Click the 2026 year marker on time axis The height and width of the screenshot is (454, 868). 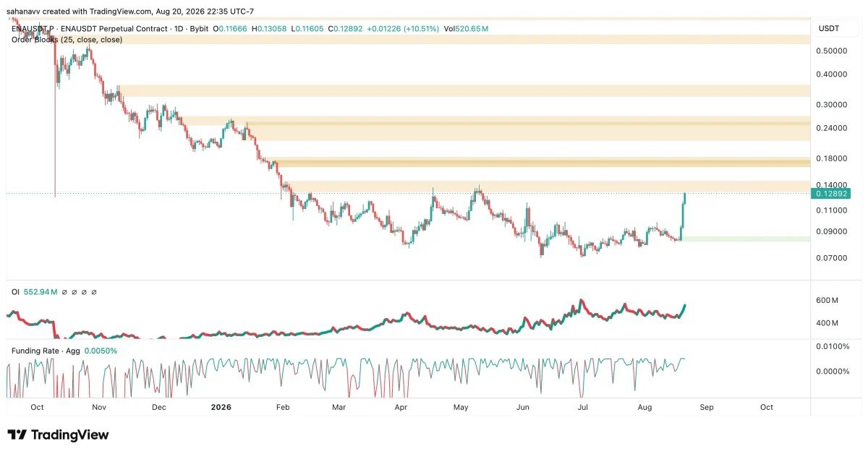pyautogui.click(x=221, y=407)
